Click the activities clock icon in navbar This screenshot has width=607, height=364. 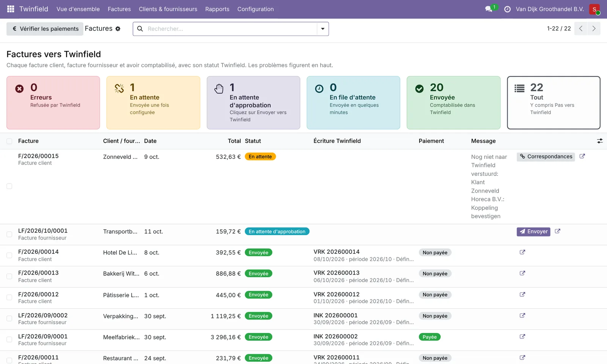pyautogui.click(x=507, y=9)
